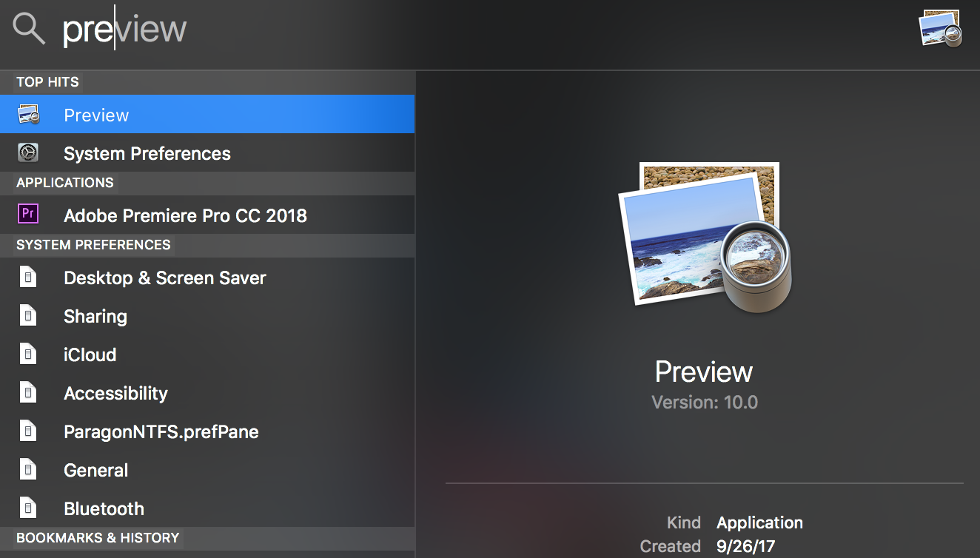Click the General preference pane icon

[28, 470]
